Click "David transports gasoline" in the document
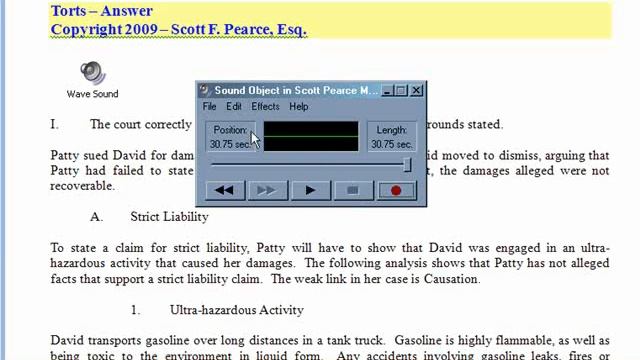The image size is (640, 360). (121, 340)
